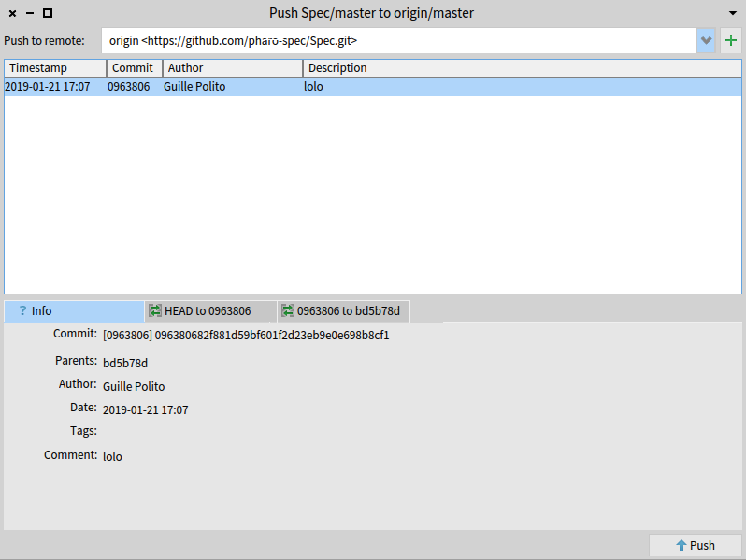Close the Push window with X icon
746x560 pixels.
coord(12,13)
